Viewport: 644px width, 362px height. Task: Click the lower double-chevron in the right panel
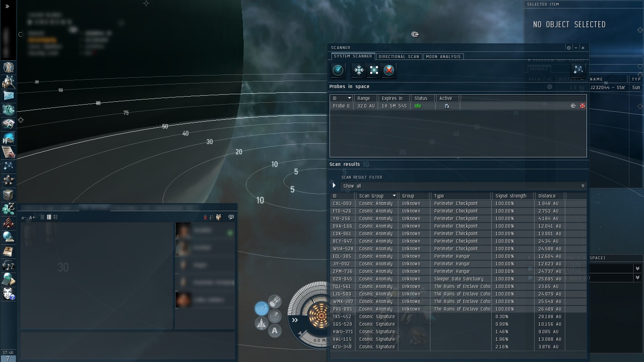637,278
